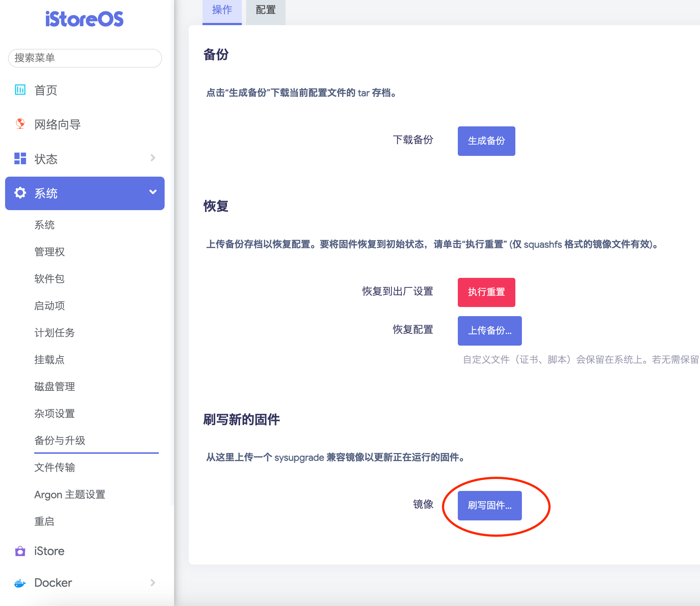The height and width of the screenshot is (606, 700).
Task: Click the iStoreOS logo
Action: point(84,19)
